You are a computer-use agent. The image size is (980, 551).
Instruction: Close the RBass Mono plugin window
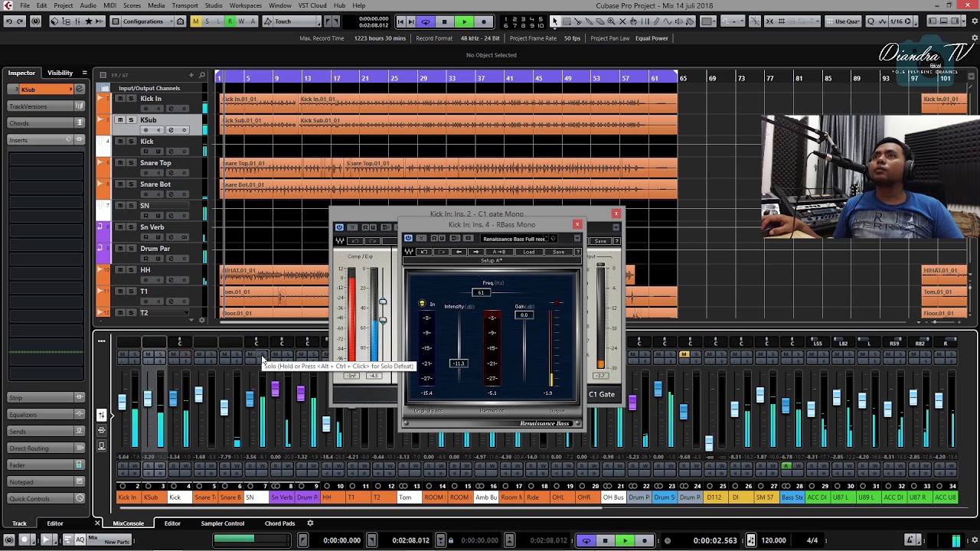coord(577,224)
